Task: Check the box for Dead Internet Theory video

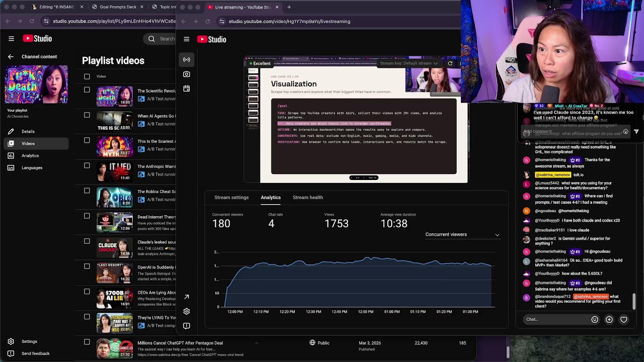Action: 87,216
